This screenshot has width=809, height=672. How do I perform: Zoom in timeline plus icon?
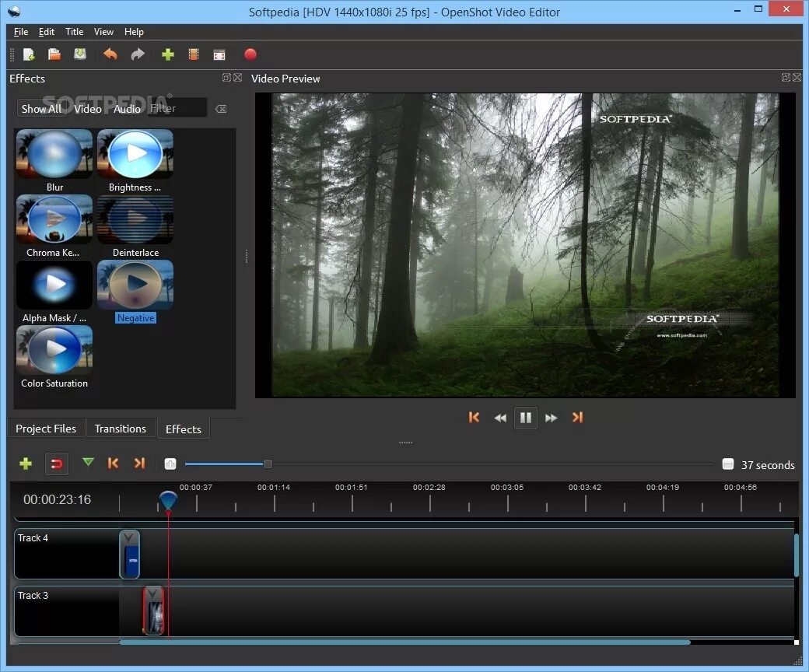point(170,464)
